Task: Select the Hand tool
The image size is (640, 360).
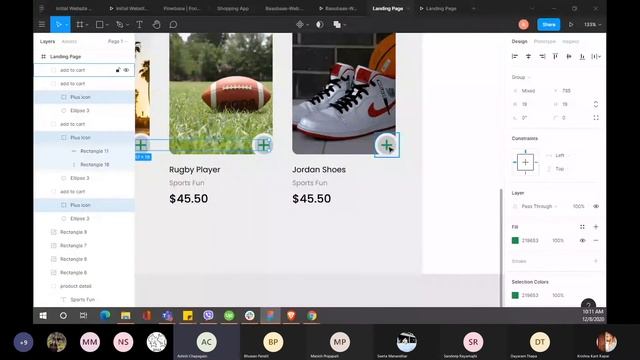Action: click(156, 24)
